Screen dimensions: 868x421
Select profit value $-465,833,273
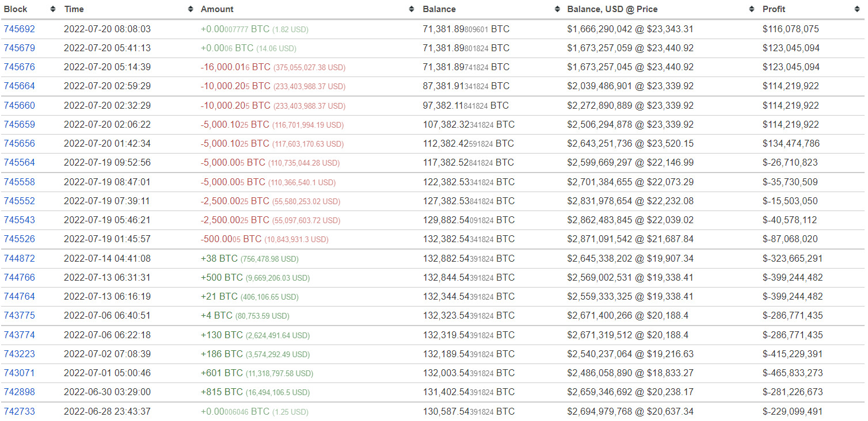click(793, 373)
